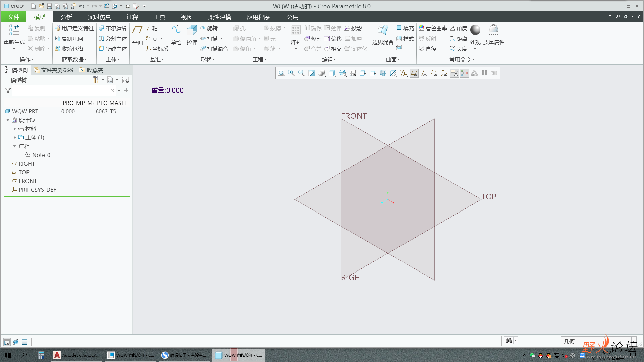This screenshot has width=644, height=362.
Task: Click the 复制几何 button
Action: (69, 39)
